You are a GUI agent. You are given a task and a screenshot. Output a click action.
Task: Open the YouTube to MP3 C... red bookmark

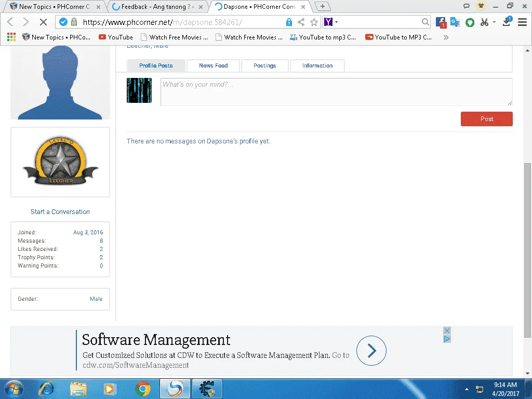(398, 37)
